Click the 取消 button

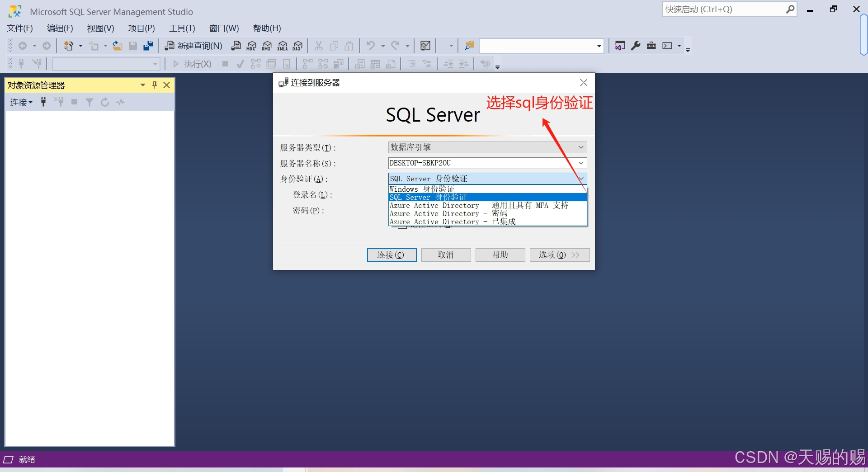click(446, 255)
